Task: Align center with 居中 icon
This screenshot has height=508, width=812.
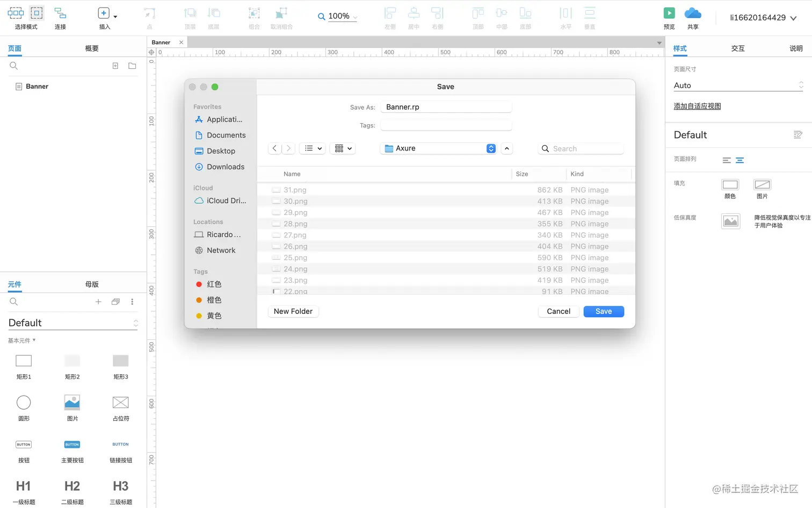Action: (414, 13)
